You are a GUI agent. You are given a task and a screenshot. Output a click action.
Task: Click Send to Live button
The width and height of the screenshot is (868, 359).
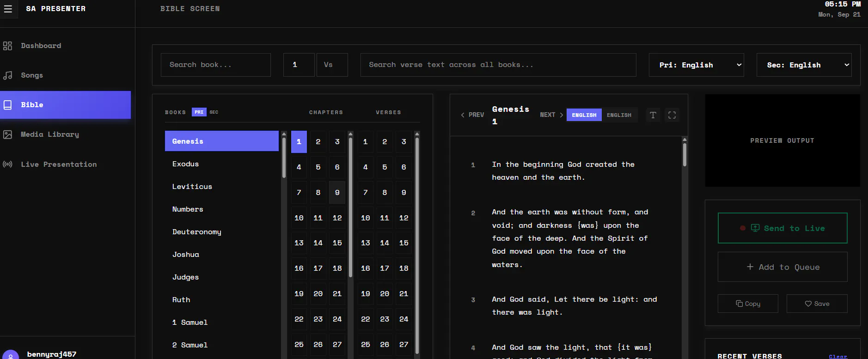coord(782,228)
